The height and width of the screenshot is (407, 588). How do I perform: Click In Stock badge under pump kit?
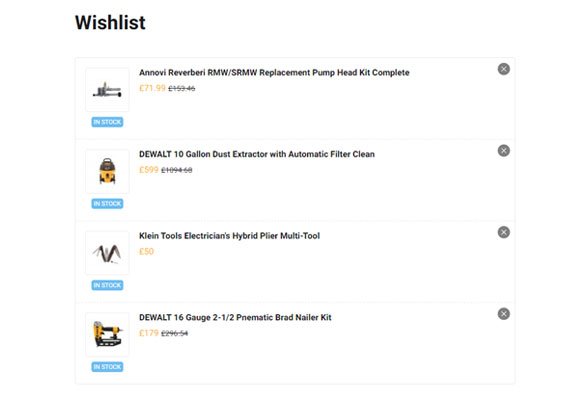click(107, 122)
